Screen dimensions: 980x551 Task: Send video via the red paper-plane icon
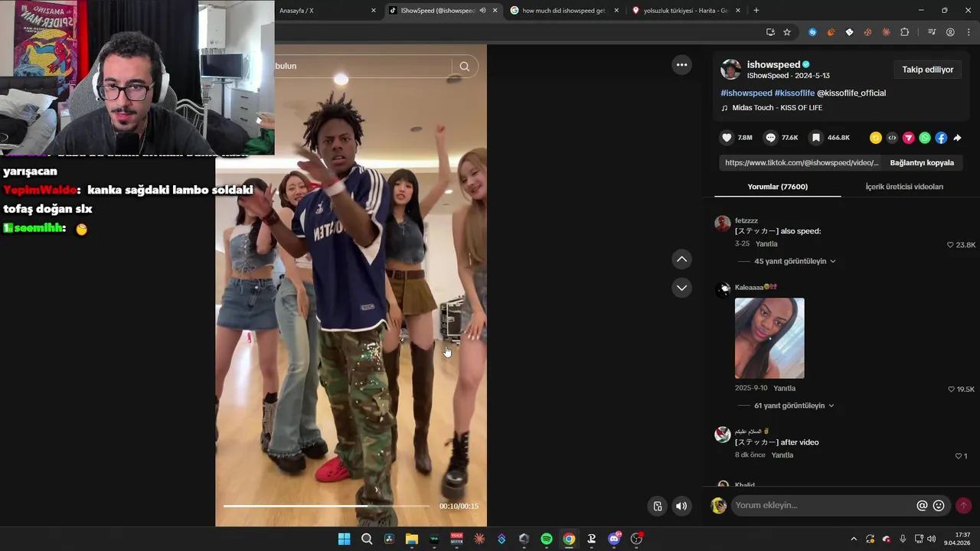tap(909, 138)
